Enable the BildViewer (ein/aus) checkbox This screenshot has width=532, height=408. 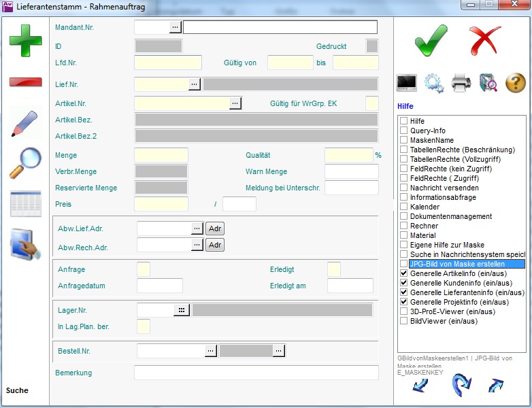[404, 321]
